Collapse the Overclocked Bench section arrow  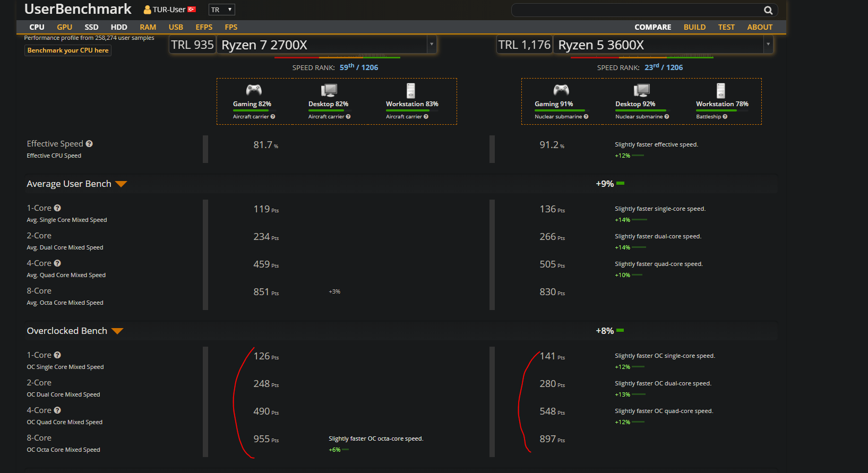(117, 331)
